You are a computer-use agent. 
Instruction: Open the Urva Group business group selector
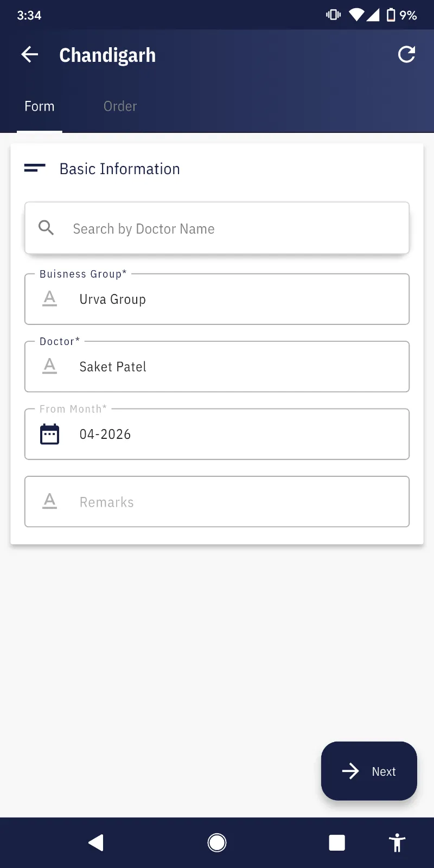click(228, 299)
